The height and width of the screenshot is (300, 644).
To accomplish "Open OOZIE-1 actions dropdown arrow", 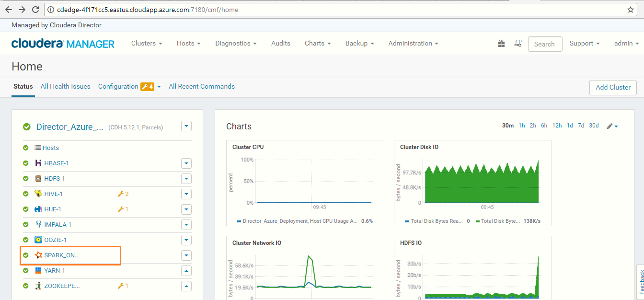I will (x=186, y=240).
